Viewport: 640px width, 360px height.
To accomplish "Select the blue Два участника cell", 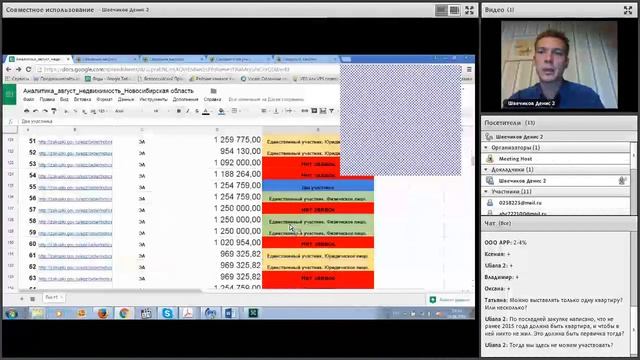I will pyautogui.click(x=318, y=187).
